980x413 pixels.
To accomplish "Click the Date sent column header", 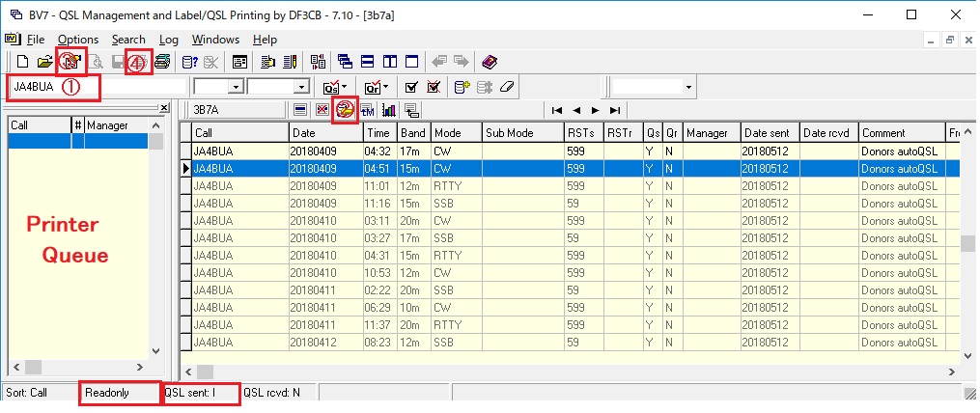I will [x=770, y=132].
